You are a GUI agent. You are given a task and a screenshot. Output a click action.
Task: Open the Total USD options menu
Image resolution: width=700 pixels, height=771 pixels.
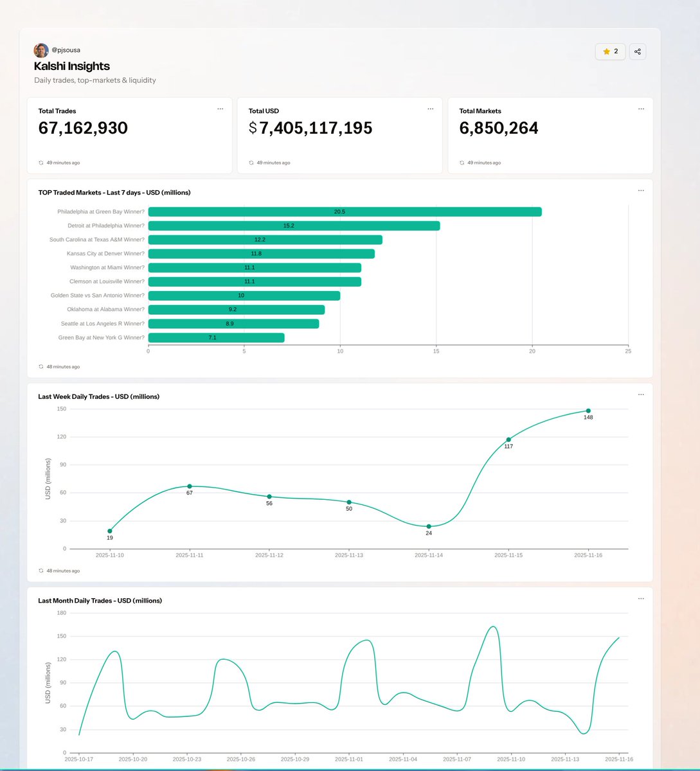pos(430,109)
